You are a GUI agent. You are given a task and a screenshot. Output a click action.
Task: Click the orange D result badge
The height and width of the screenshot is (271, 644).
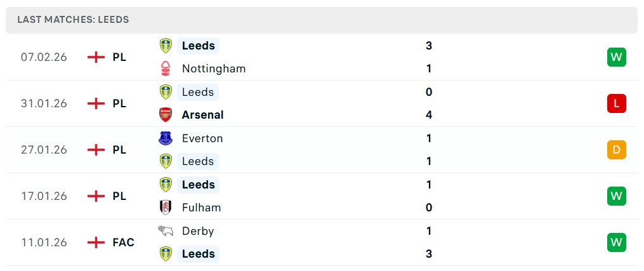click(616, 150)
